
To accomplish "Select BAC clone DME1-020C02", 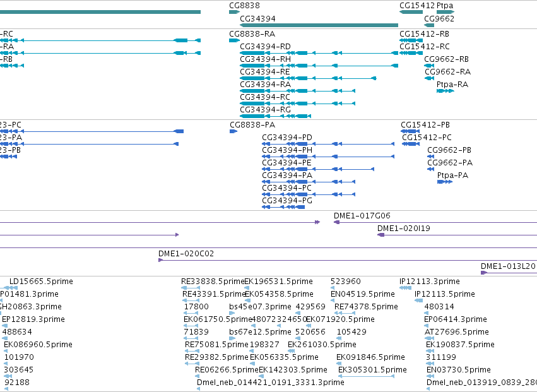I will pyautogui.click(x=186, y=254).
